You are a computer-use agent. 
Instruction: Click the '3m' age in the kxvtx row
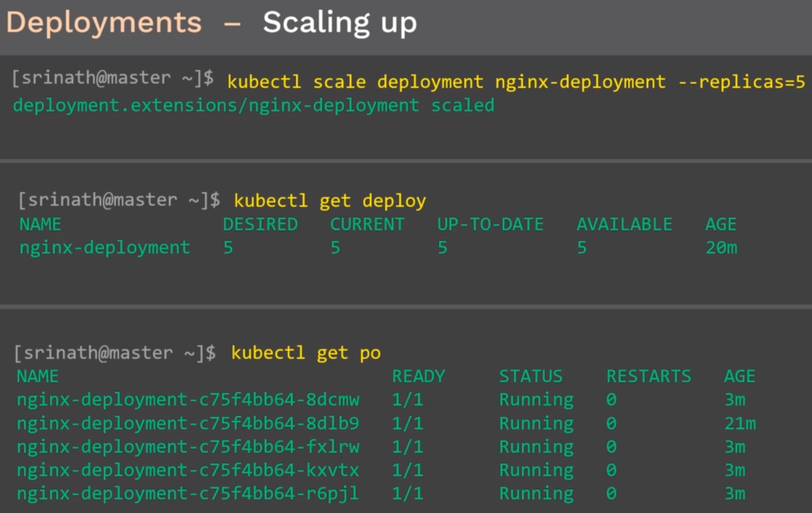click(735, 470)
